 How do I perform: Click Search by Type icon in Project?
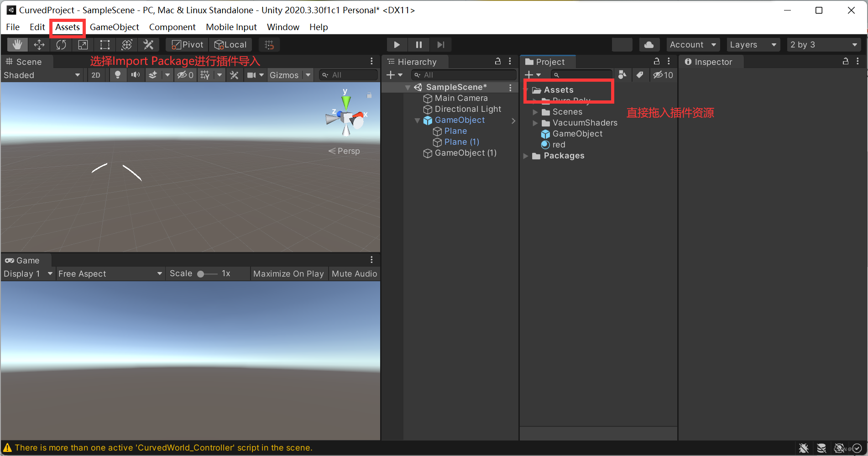(x=622, y=75)
